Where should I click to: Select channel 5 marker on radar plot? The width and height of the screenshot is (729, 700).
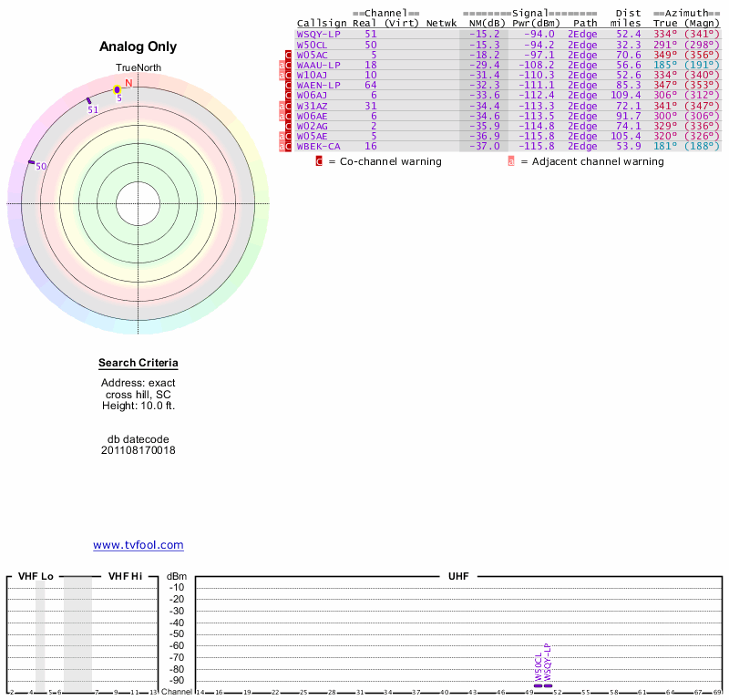pyautogui.click(x=117, y=89)
